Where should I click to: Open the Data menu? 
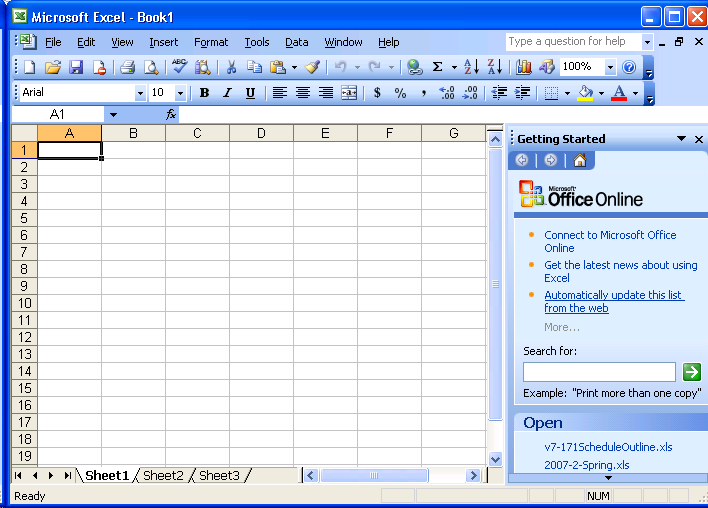coord(297,42)
